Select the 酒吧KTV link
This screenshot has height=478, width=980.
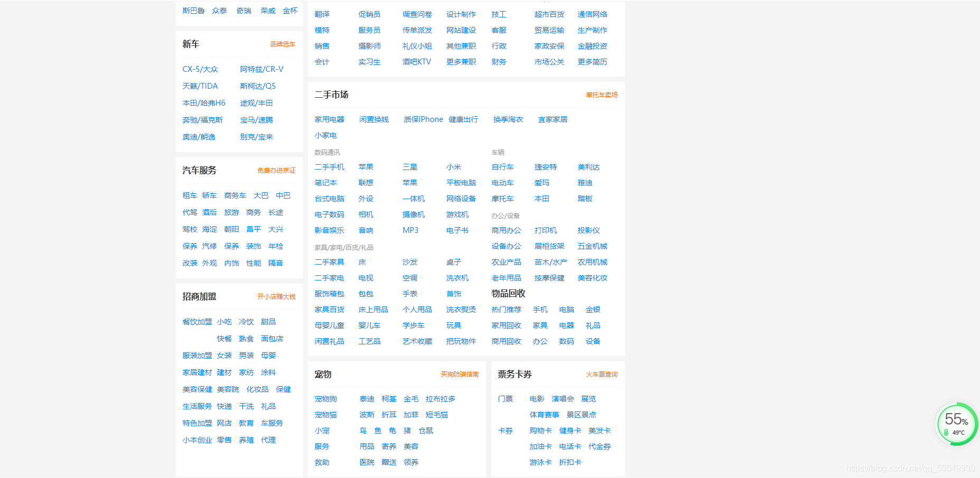point(417,62)
